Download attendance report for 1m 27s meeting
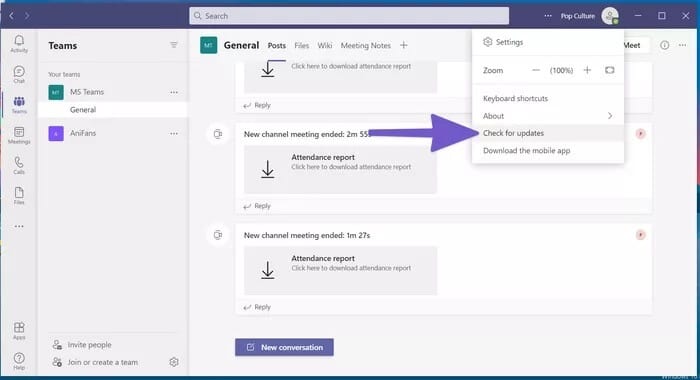The width and height of the screenshot is (700, 380). pos(340,270)
